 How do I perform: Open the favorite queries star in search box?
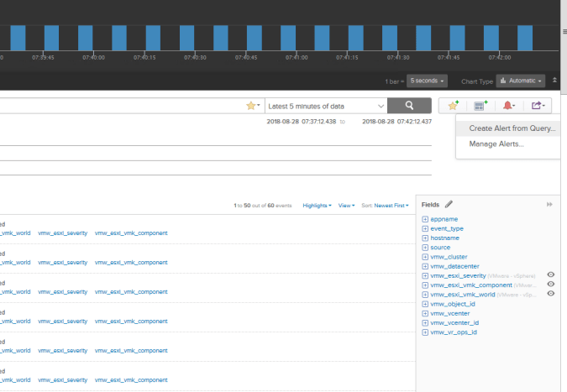coord(251,106)
